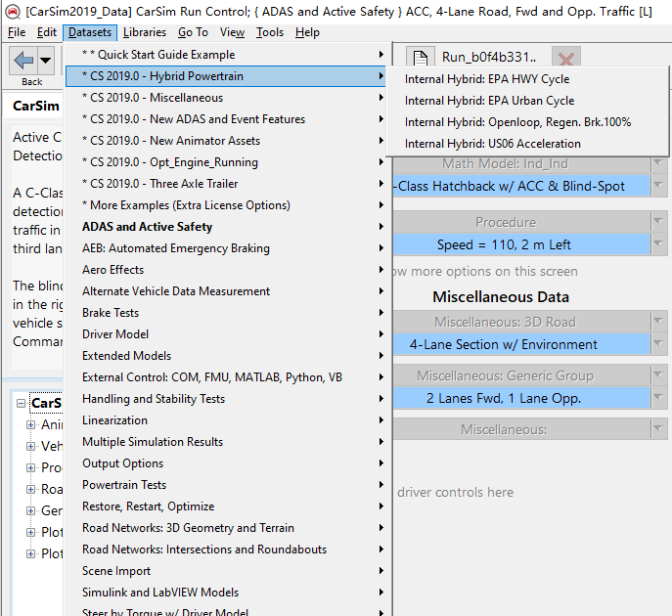Open the Go To menu
Viewport: 672px width, 616px height.
coord(193,32)
